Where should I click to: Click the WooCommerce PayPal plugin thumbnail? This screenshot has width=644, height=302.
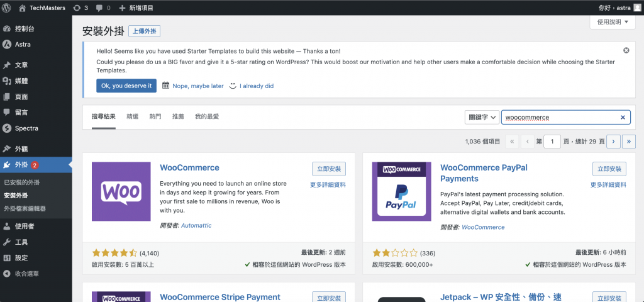point(402,191)
